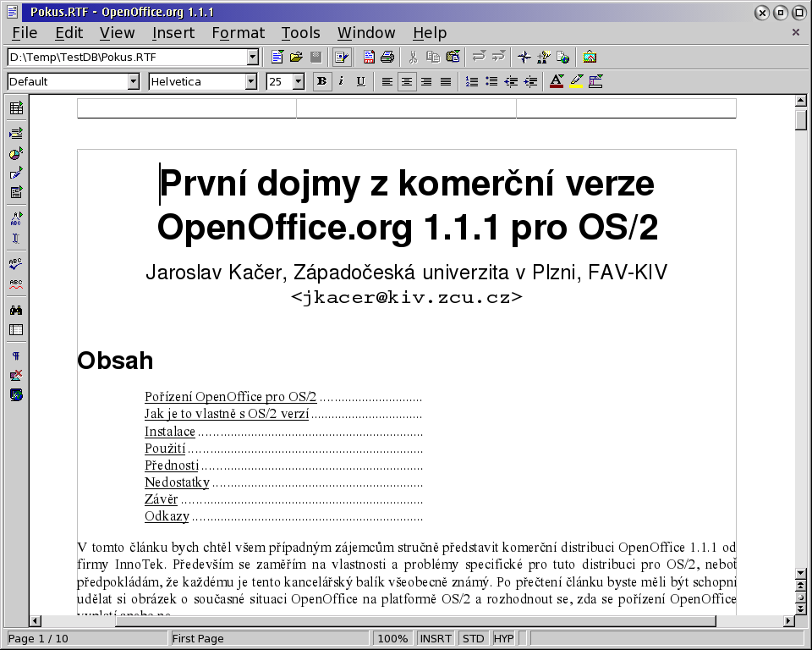Click the Insert Object chart icon
Viewport: 812px width, 650px height.
pos(16,153)
